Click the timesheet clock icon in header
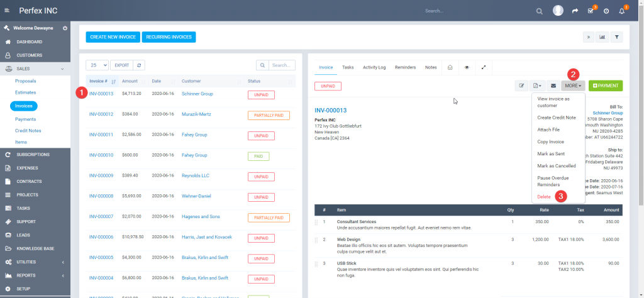The width and height of the screenshot is (644, 298). point(606,11)
